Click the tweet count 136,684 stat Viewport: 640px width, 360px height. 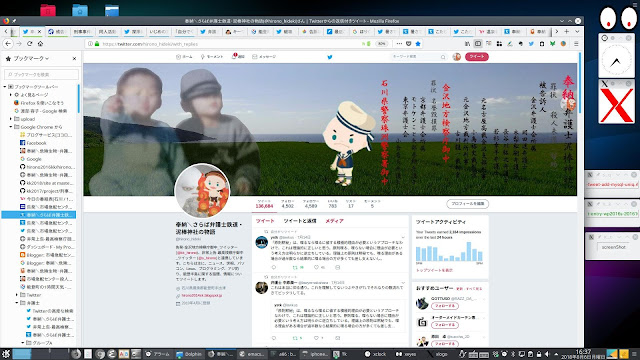click(x=264, y=204)
